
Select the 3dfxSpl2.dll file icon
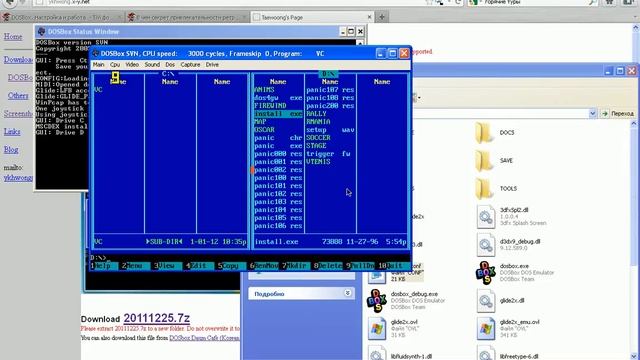click(485, 217)
